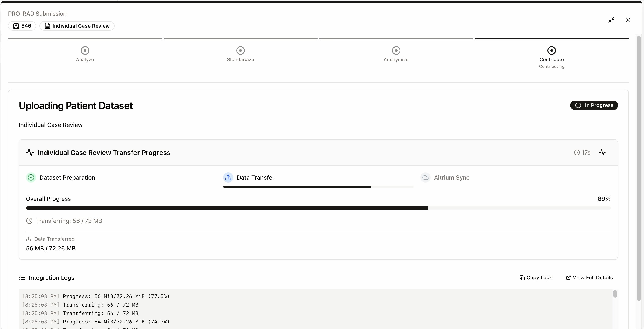Click the Contribute step label

click(x=552, y=60)
